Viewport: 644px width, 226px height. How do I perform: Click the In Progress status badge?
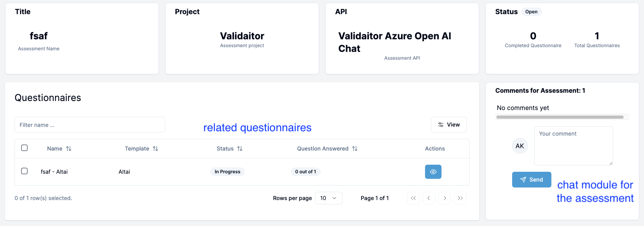[x=227, y=172]
